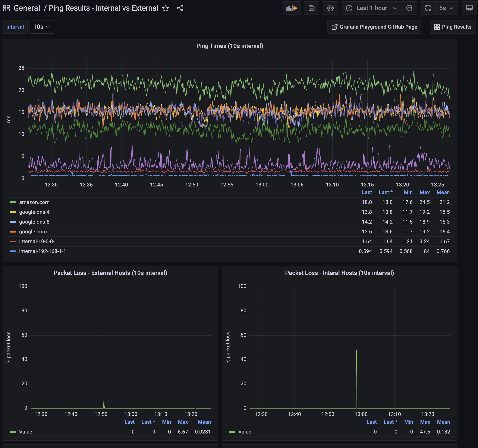
Task: Open the 10s interval dropdown
Action: coord(41,27)
